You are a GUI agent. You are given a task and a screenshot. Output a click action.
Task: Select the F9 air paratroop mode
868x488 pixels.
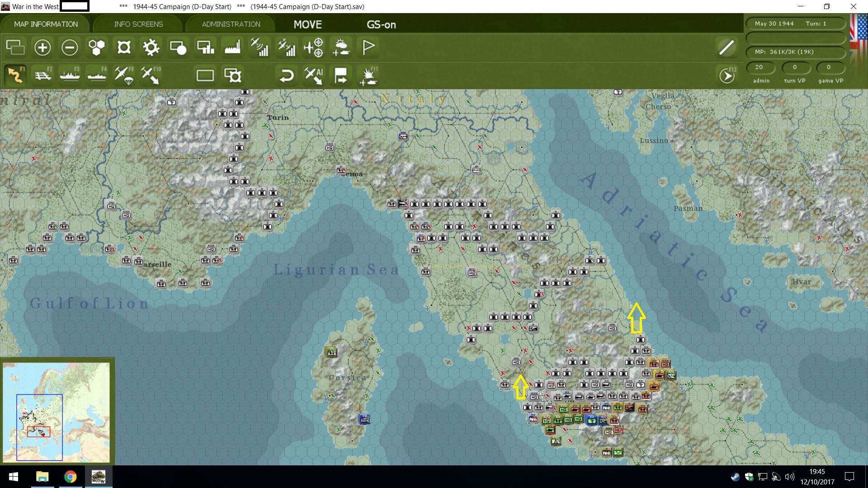[x=124, y=75]
